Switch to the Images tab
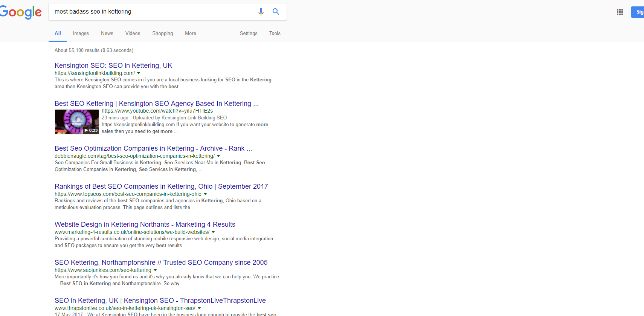The width and height of the screenshot is (644, 316). 81,34
